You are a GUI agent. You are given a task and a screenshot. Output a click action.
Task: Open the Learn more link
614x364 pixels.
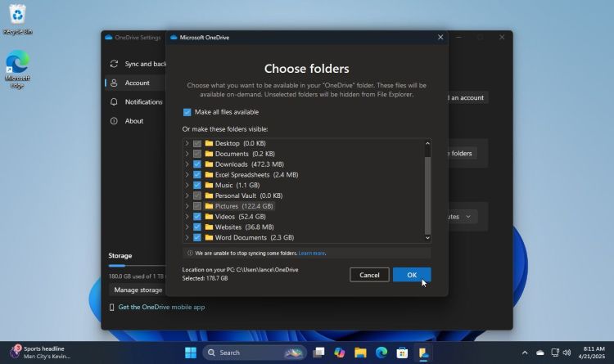312,254
